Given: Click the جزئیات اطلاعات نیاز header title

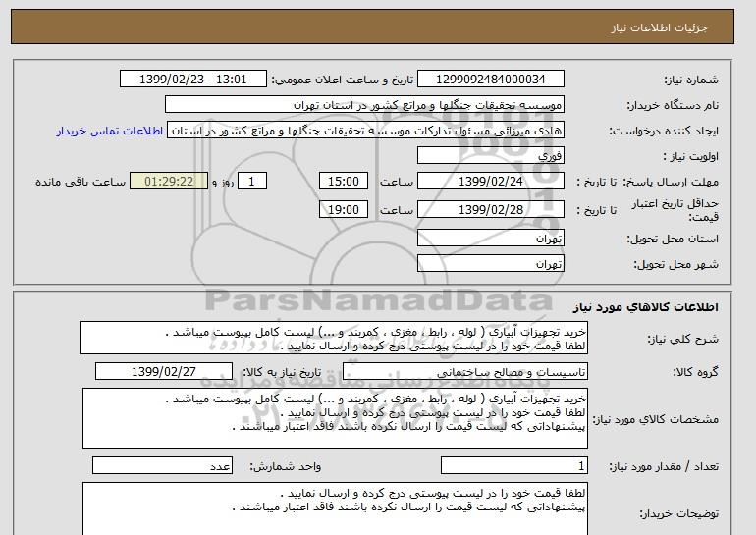Looking at the screenshot, I should coord(659,27).
